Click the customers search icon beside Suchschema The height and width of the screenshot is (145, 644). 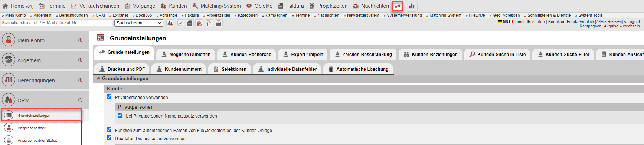[170, 23]
